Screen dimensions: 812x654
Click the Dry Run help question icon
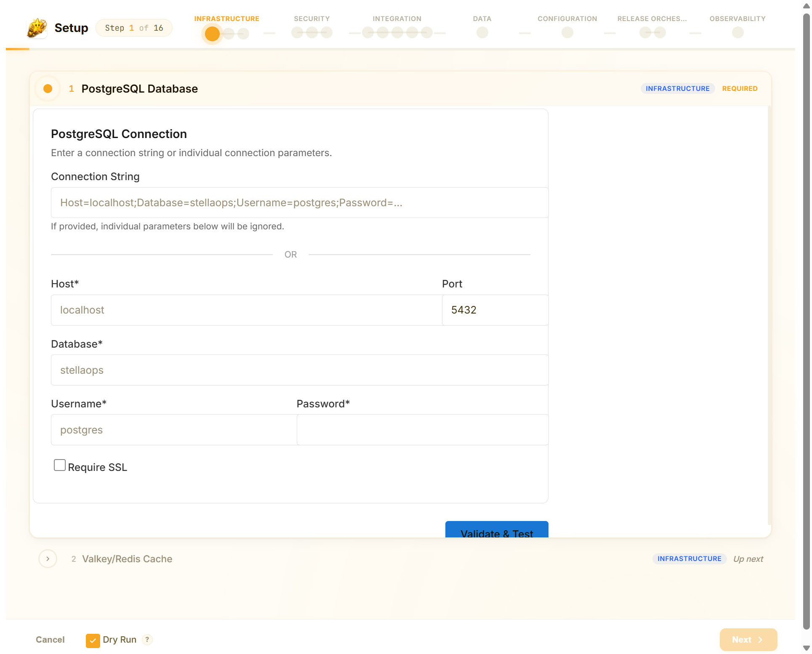pyautogui.click(x=147, y=639)
